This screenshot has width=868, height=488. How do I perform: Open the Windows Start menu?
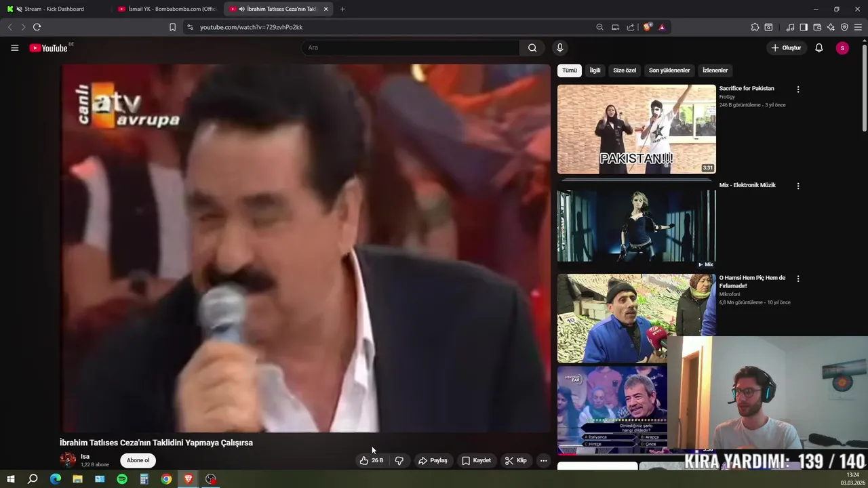point(11,479)
